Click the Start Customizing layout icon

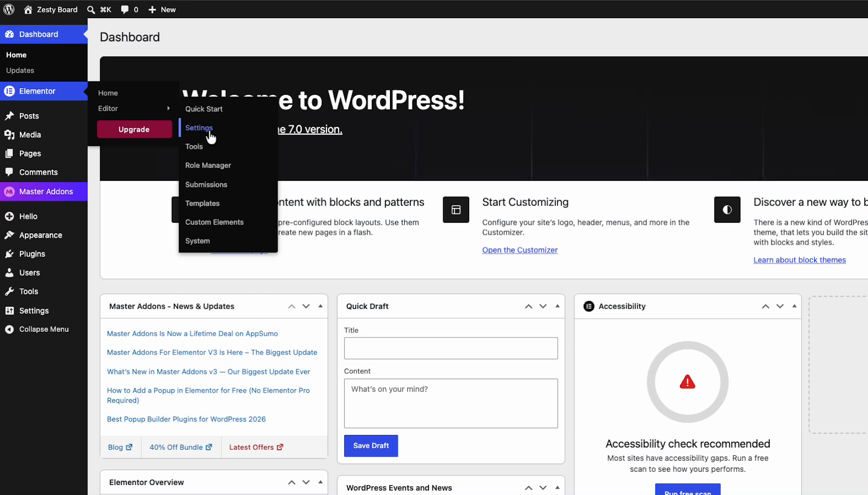coord(456,209)
